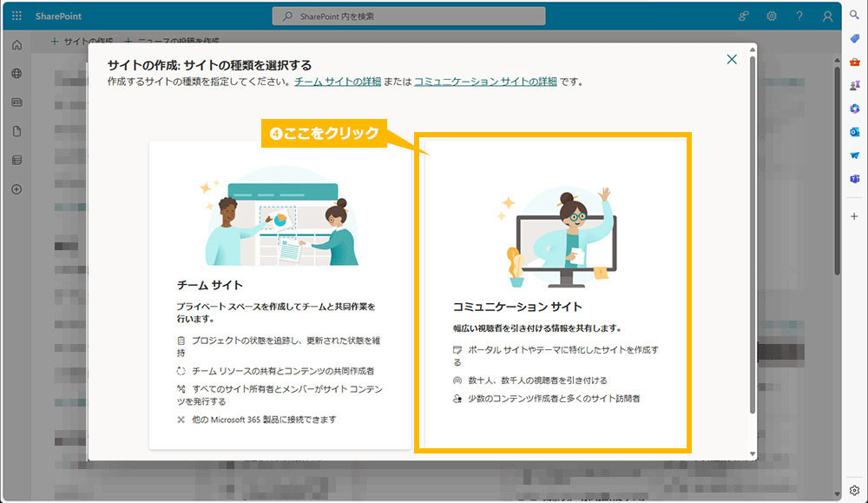Screen dimensions: 868x503
Task: Click the dialog scrollbar down arrow
Action: tap(753, 453)
